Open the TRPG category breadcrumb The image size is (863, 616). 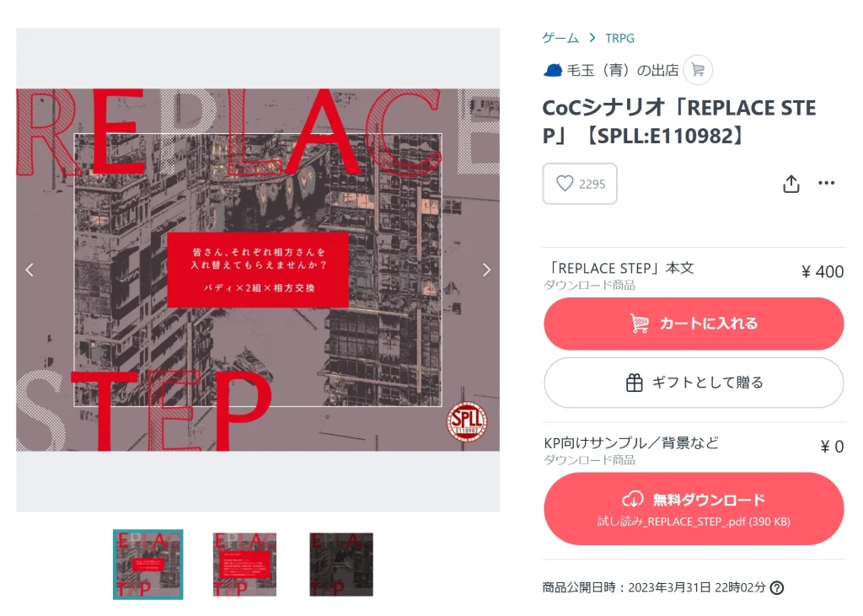click(x=619, y=38)
